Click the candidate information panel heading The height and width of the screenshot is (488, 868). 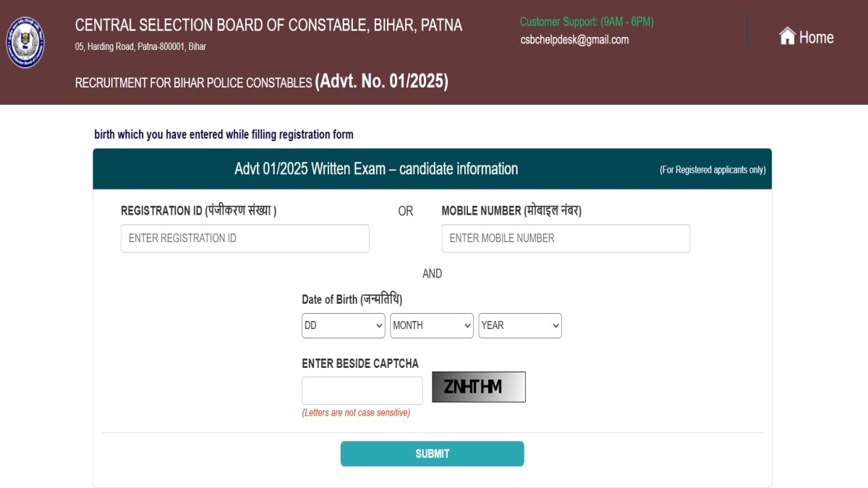pyautogui.click(x=376, y=169)
